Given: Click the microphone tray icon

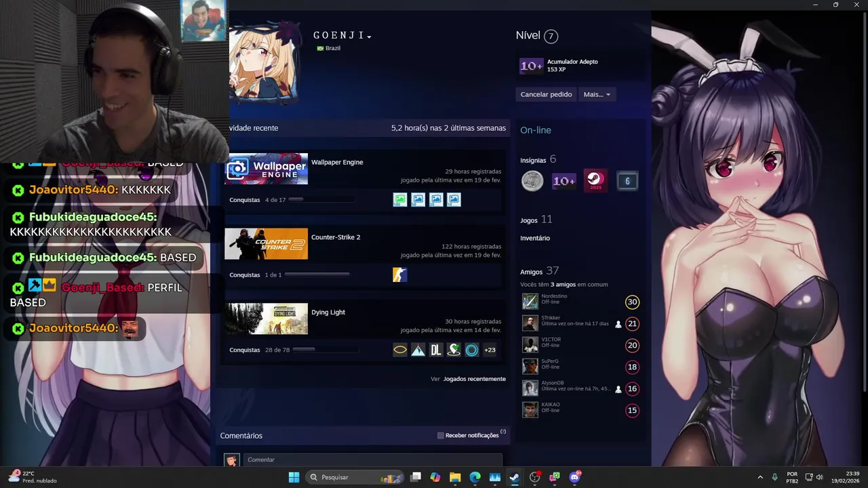Looking at the screenshot, I should (x=775, y=477).
